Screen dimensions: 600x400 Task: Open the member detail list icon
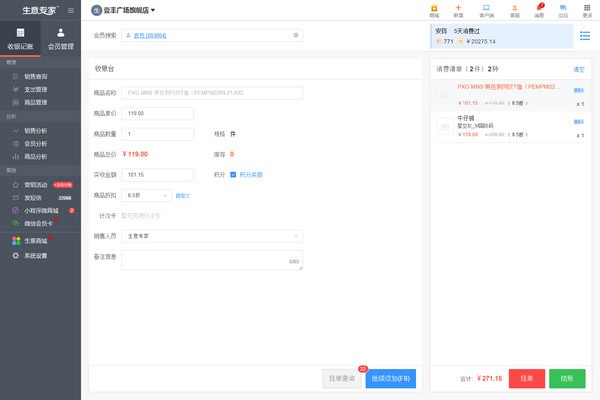(x=585, y=36)
